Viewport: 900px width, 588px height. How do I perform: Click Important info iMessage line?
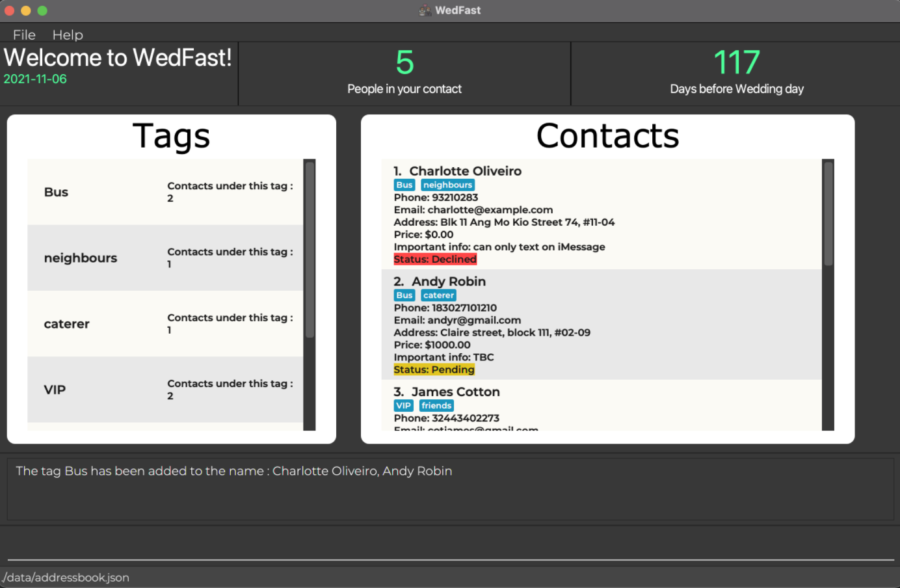(499, 247)
